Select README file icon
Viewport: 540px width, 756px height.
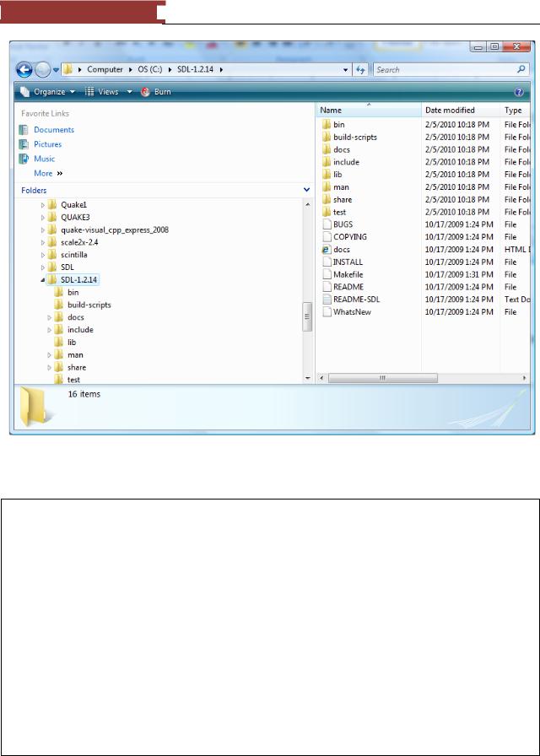(x=327, y=287)
